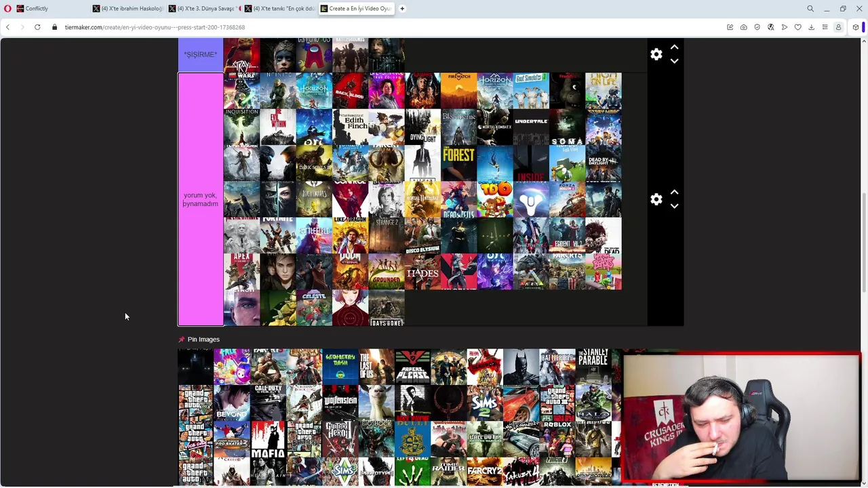Image resolution: width=868 pixels, height=488 pixels.
Task: Select the pink yorum yok, oynamadım label
Action: pyautogui.click(x=200, y=199)
